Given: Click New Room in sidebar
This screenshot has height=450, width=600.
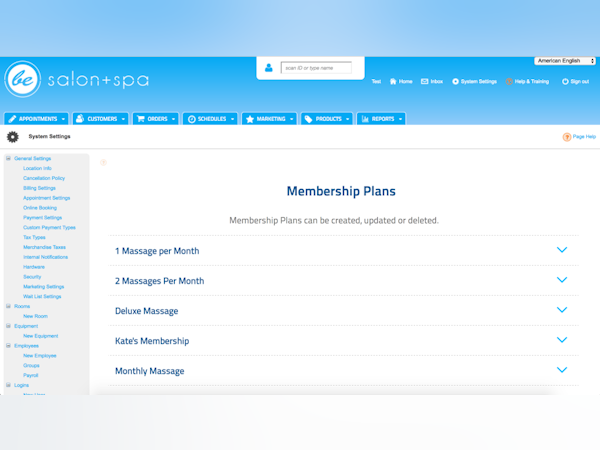Looking at the screenshot, I should [x=35, y=316].
